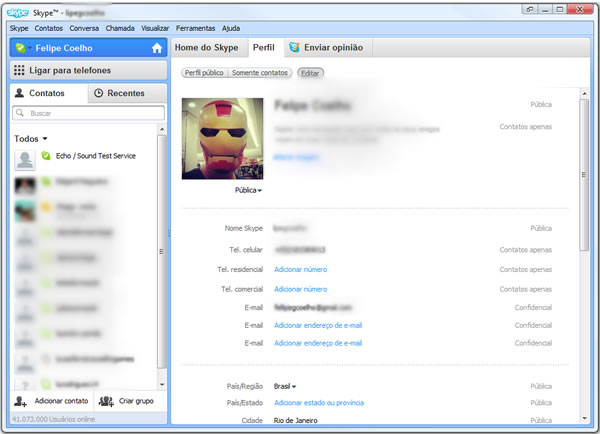
Task: Click the home icon beside Felipe Coelho
Action: 157,48
